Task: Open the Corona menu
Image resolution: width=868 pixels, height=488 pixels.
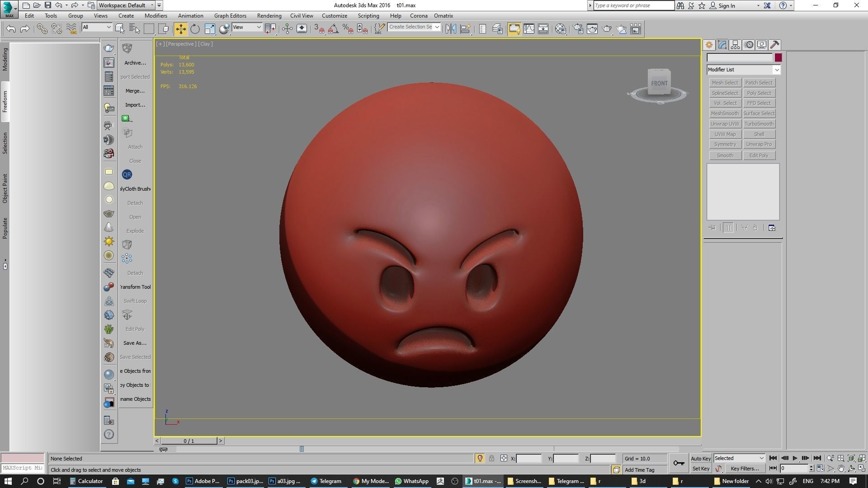Action: [419, 16]
